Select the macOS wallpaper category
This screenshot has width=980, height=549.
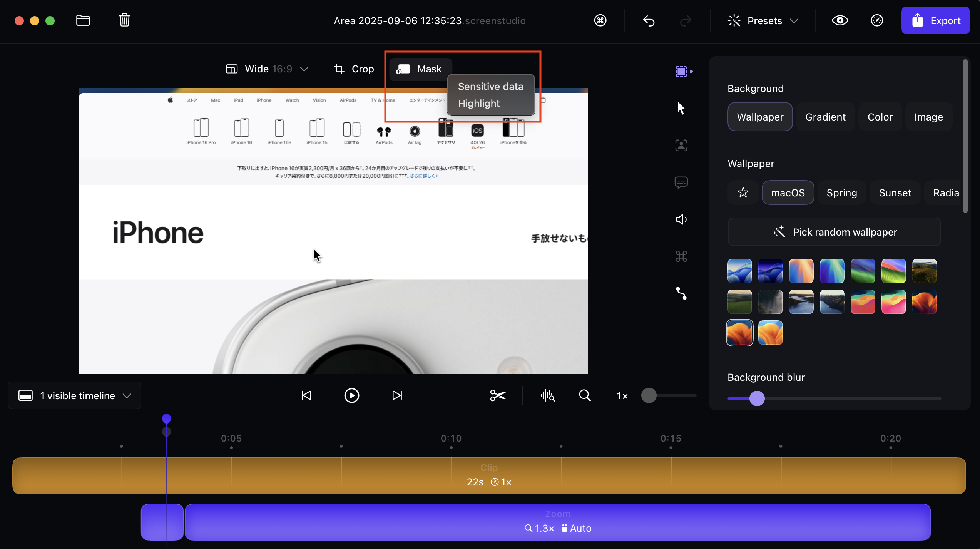coord(788,192)
